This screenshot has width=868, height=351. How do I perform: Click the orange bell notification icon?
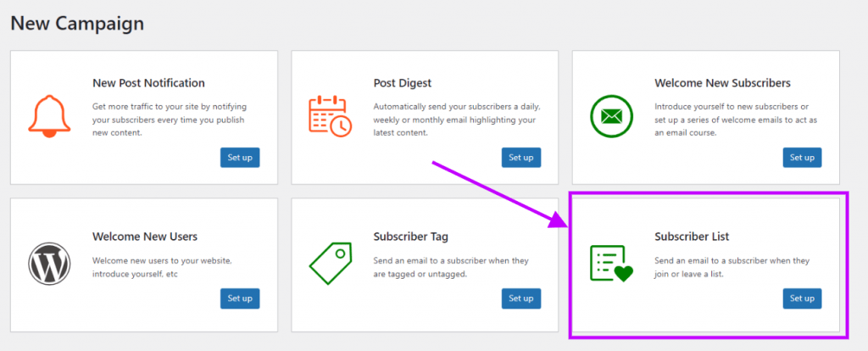pyautogui.click(x=49, y=116)
